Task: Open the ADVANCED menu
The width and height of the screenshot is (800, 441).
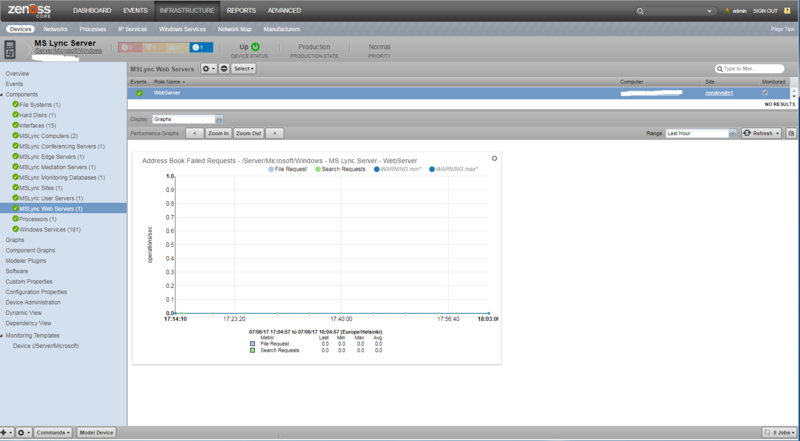Action: point(284,11)
